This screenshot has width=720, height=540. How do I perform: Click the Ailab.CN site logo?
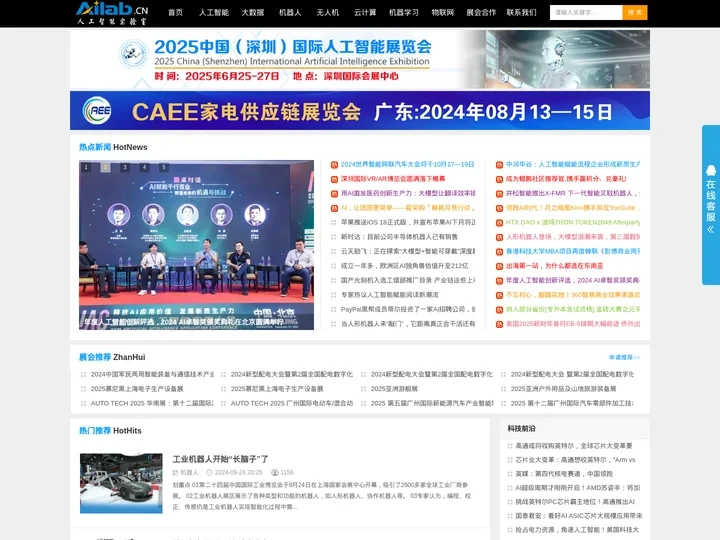click(112, 13)
